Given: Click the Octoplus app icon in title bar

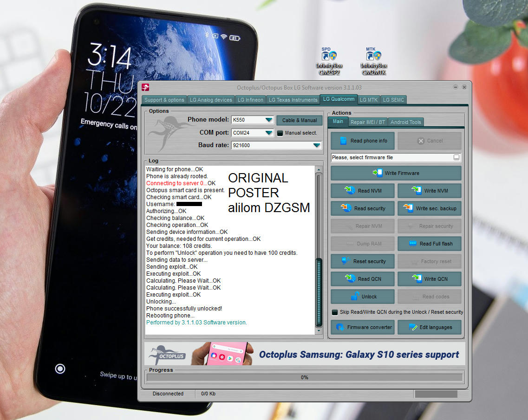Looking at the screenshot, I should (145, 88).
